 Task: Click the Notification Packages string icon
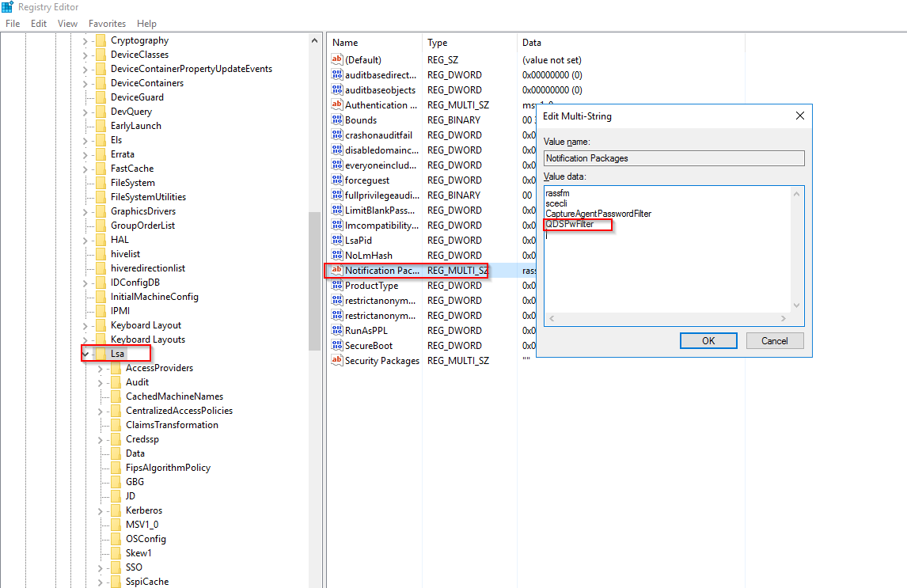336,270
